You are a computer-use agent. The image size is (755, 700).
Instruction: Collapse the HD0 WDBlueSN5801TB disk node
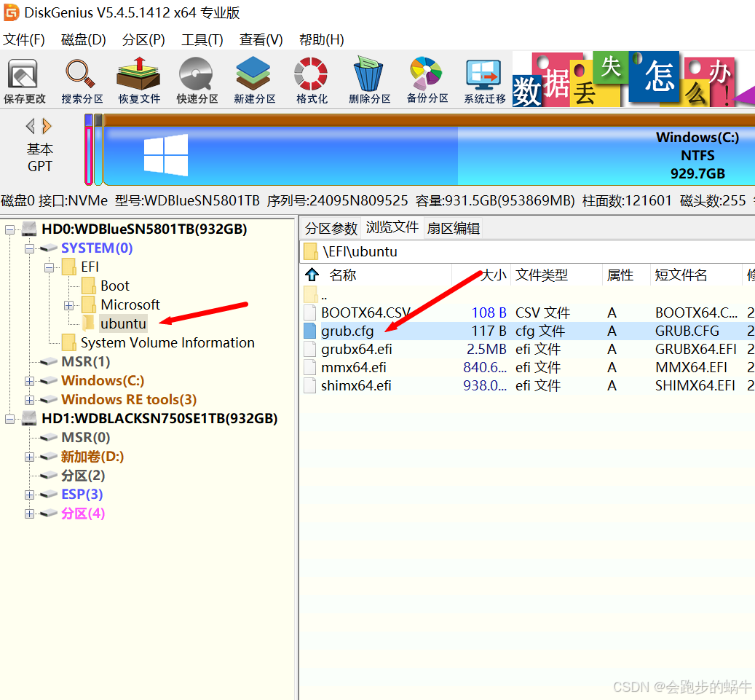pos(9,229)
